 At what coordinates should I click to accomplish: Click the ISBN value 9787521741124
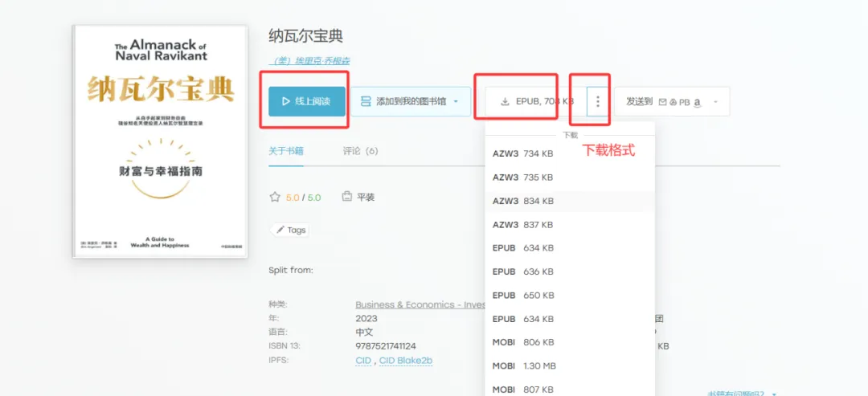tap(385, 346)
